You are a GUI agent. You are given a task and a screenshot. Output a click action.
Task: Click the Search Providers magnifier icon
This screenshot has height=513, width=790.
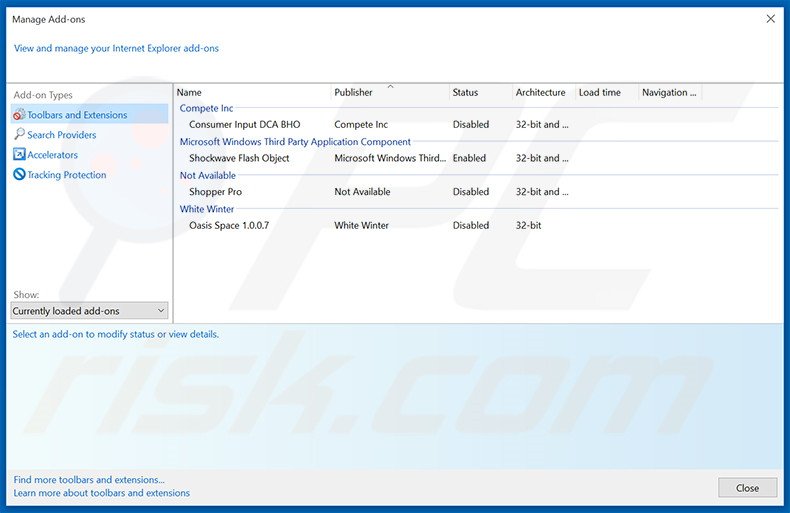(x=19, y=135)
